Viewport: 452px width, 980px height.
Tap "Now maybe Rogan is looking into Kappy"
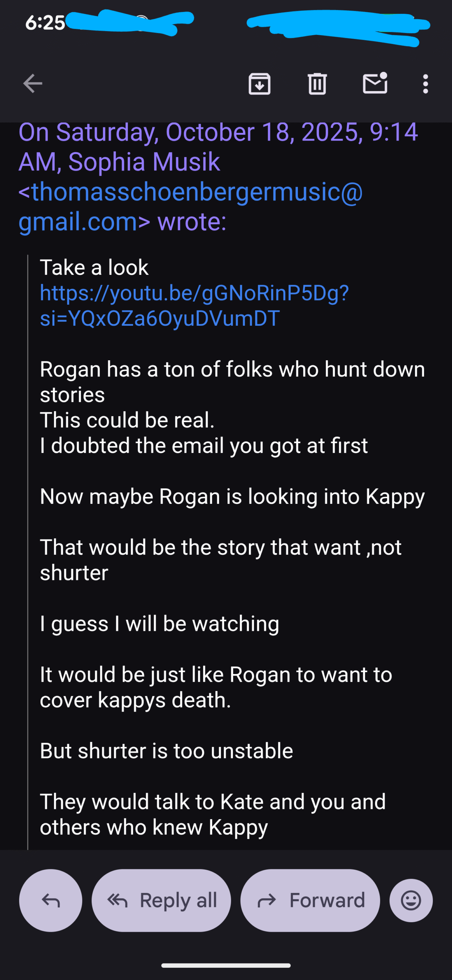232,497
